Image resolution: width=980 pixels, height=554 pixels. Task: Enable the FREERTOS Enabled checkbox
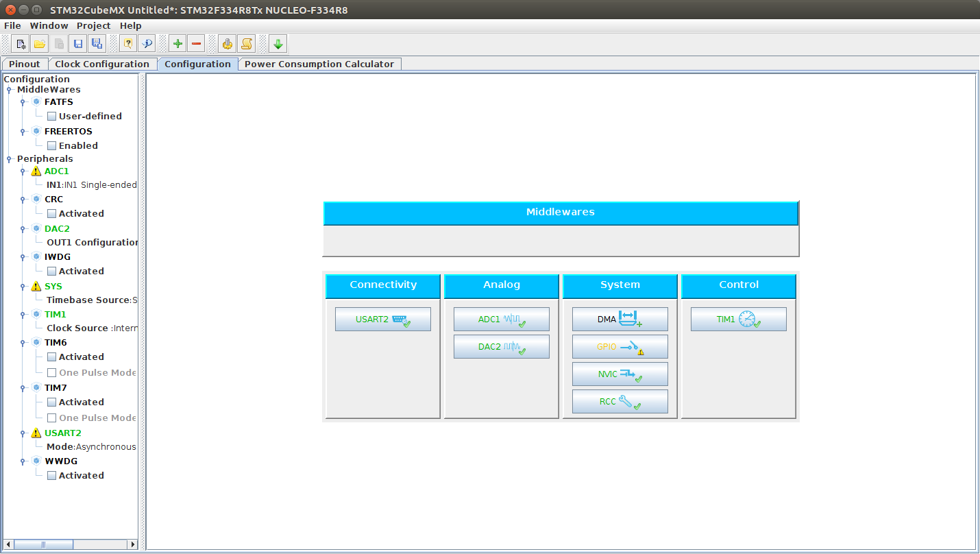[51, 145]
